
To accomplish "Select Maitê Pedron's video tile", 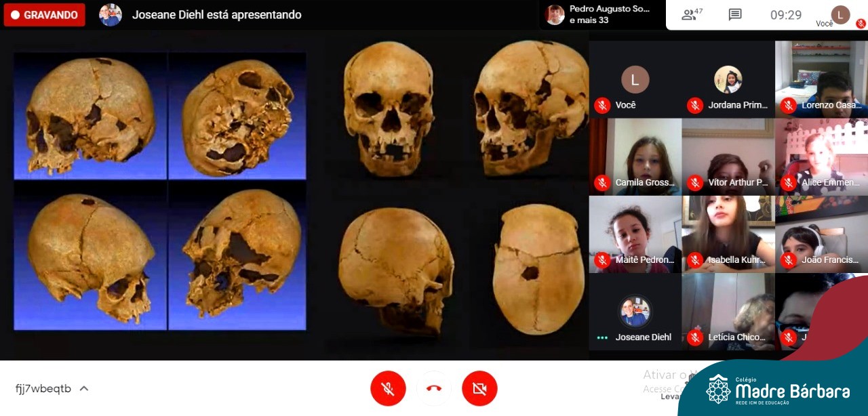I will coord(635,234).
